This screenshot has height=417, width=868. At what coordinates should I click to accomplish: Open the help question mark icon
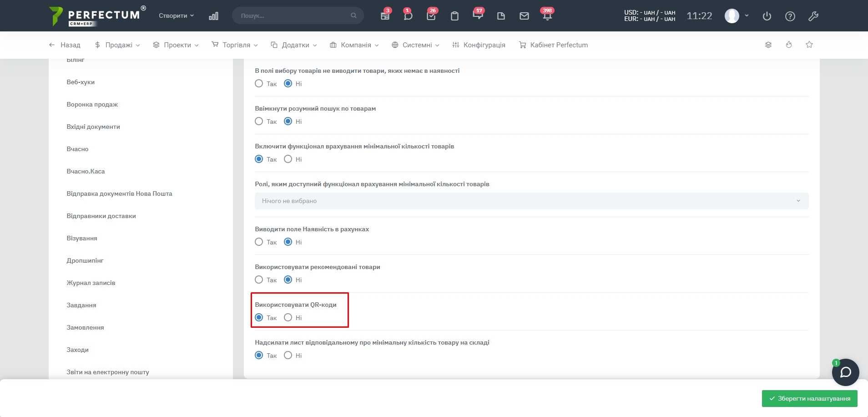coord(790,16)
